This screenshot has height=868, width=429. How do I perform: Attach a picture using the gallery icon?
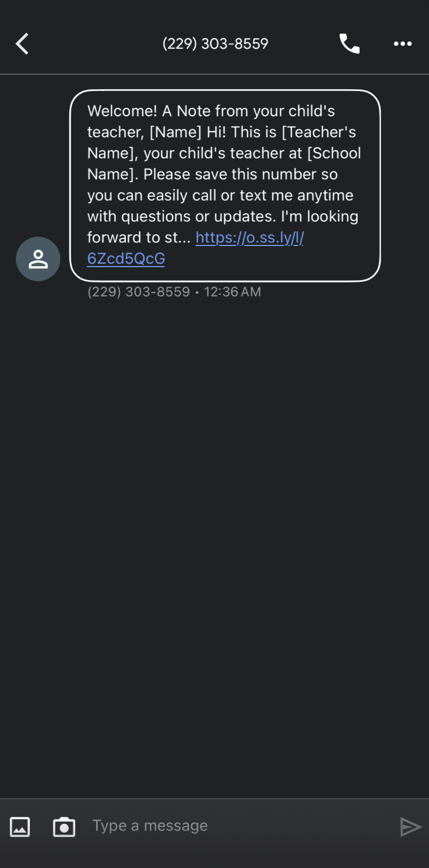(20, 826)
